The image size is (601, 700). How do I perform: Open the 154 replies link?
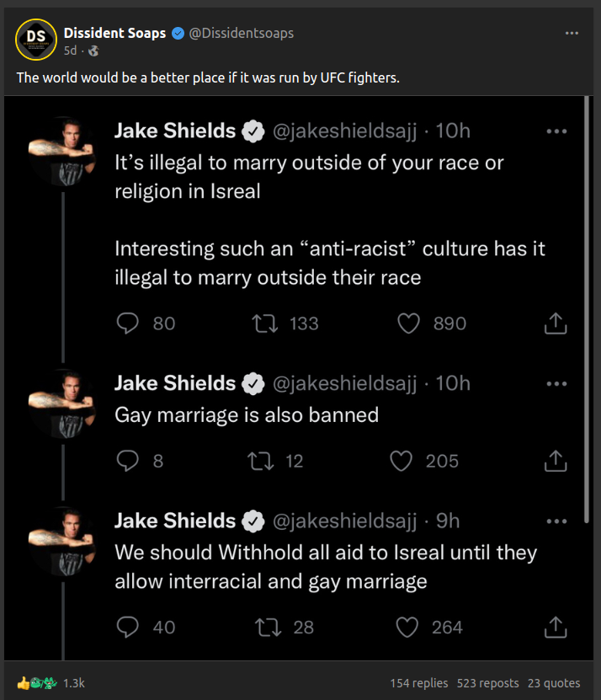click(x=419, y=683)
